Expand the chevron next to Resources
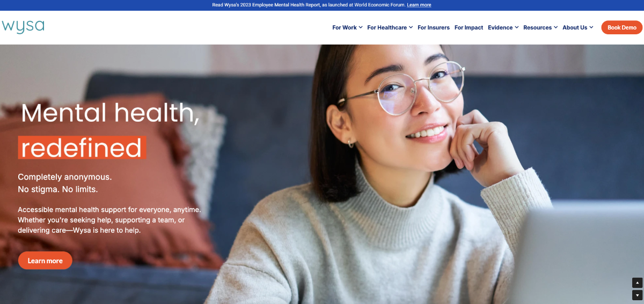 click(555, 27)
